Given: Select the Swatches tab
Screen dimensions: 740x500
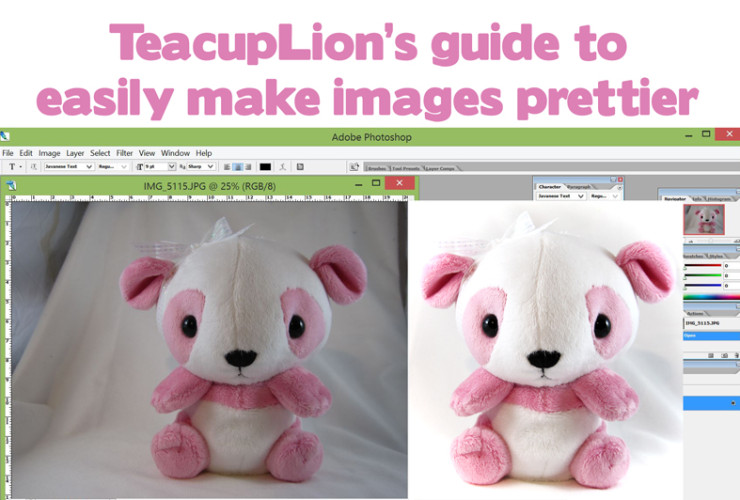Looking at the screenshot, I should tap(694, 256).
